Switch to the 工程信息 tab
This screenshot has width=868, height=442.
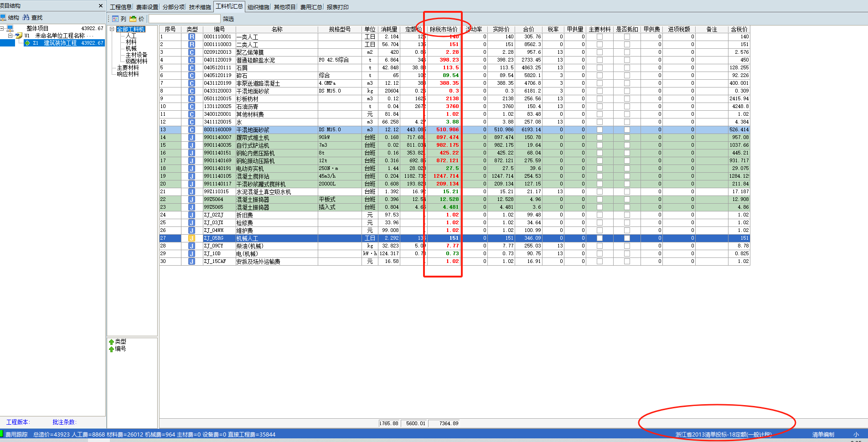tap(121, 7)
